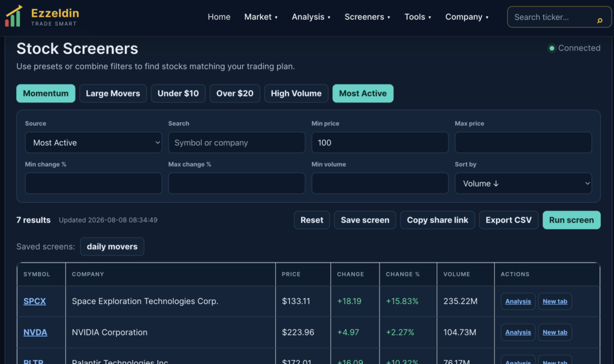Viewport: 614px width, 364px height.
Task: Open the Source dropdown
Action: pos(94,143)
